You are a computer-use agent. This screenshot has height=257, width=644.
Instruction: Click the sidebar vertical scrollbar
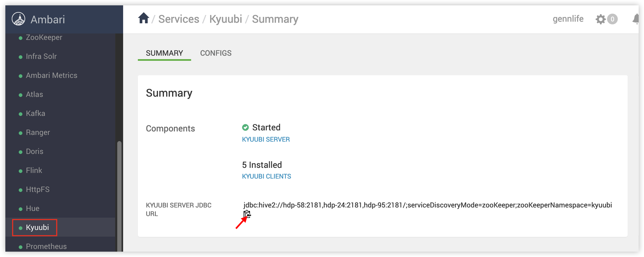tap(119, 195)
